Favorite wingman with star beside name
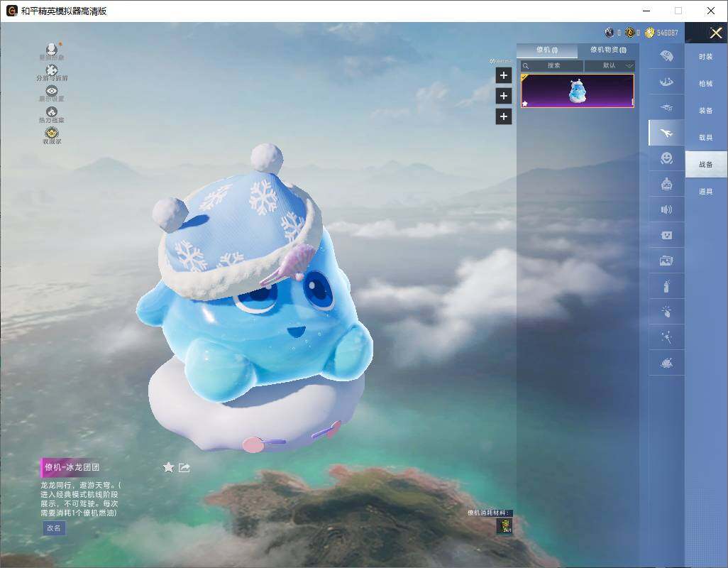Image resolution: width=728 pixels, height=568 pixels. tap(169, 467)
